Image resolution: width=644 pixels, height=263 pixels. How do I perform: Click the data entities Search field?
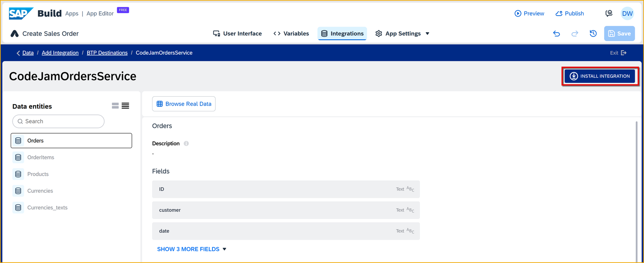58,121
